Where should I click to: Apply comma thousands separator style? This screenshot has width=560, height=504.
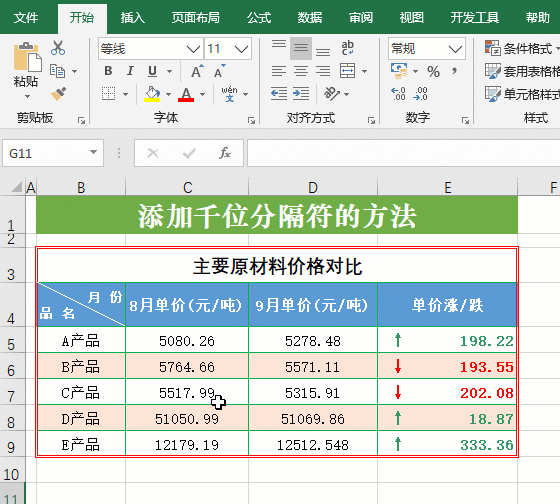pyautogui.click(x=454, y=71)
